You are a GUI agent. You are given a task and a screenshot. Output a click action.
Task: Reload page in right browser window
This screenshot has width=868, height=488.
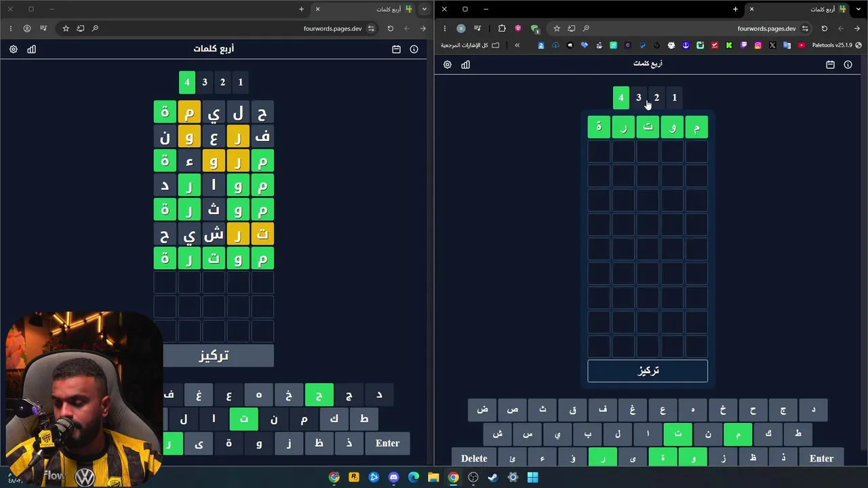click(x=824, y=28)
